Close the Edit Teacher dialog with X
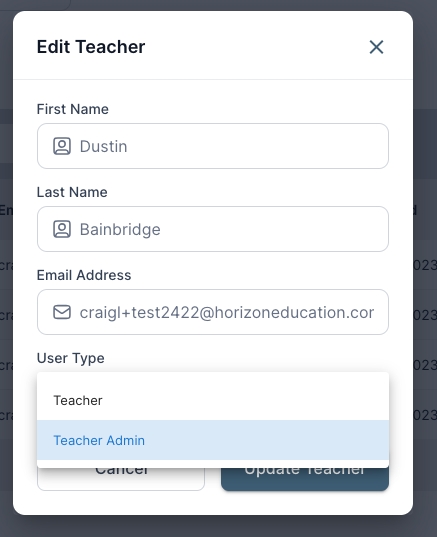This screenshot has height=537, width=437. click(376, 47)
